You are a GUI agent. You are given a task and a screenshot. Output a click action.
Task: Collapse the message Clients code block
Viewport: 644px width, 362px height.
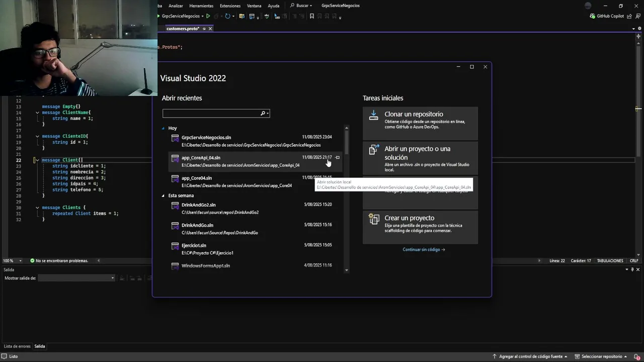pyautogui.click(x=37, y=208)
